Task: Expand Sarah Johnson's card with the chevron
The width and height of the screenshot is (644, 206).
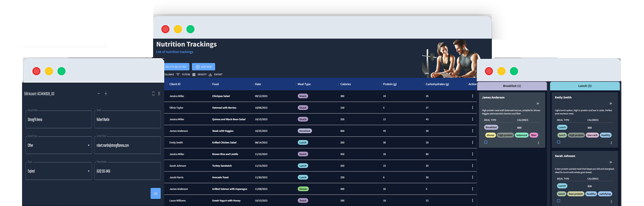Action: click(611, 162)
